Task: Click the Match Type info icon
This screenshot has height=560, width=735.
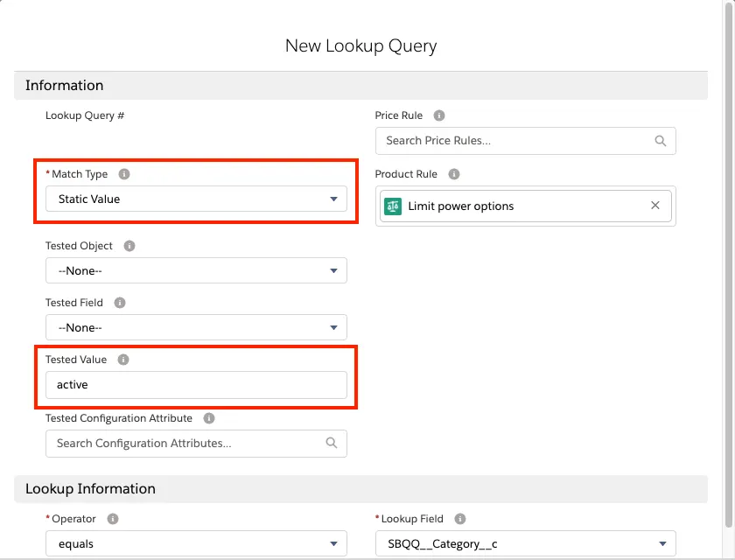Action: (x=124, y=174)
